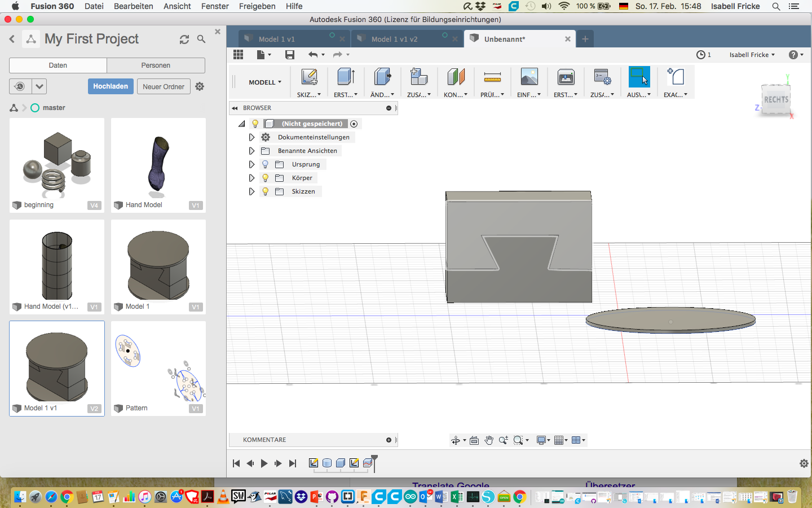The width and height of the screenshot is (812, 508).
Task: Jump to the timeline start
Action: pos(236,463)
